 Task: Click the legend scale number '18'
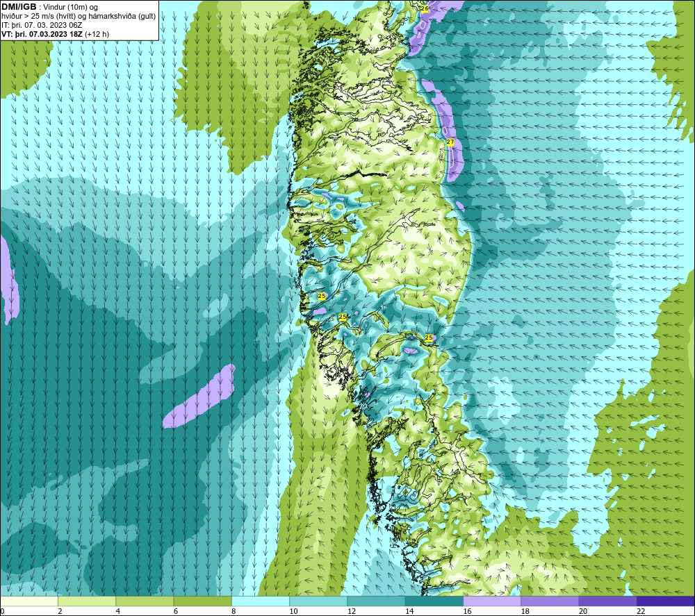pyautogui.click(x=525, y=611)
